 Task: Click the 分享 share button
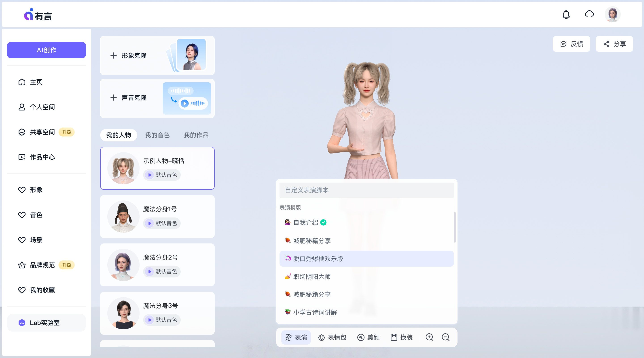point(614,44)
